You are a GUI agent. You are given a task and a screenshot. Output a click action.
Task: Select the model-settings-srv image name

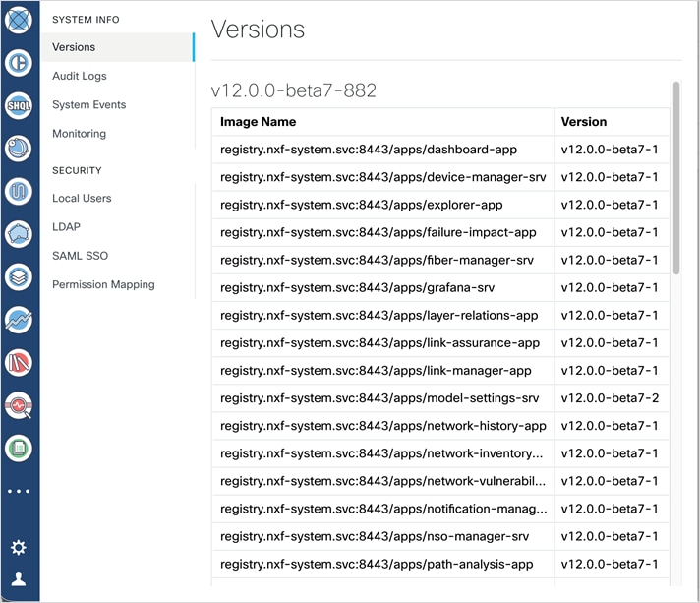coord(379,398)
